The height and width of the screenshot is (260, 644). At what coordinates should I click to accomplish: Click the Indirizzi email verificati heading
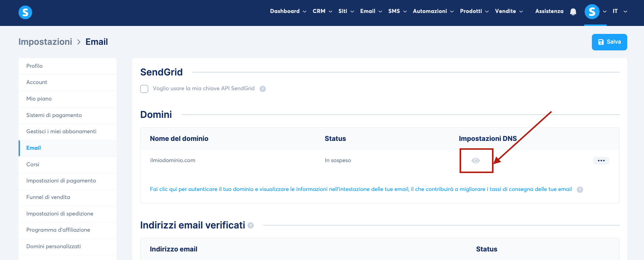tap(193, 225)
